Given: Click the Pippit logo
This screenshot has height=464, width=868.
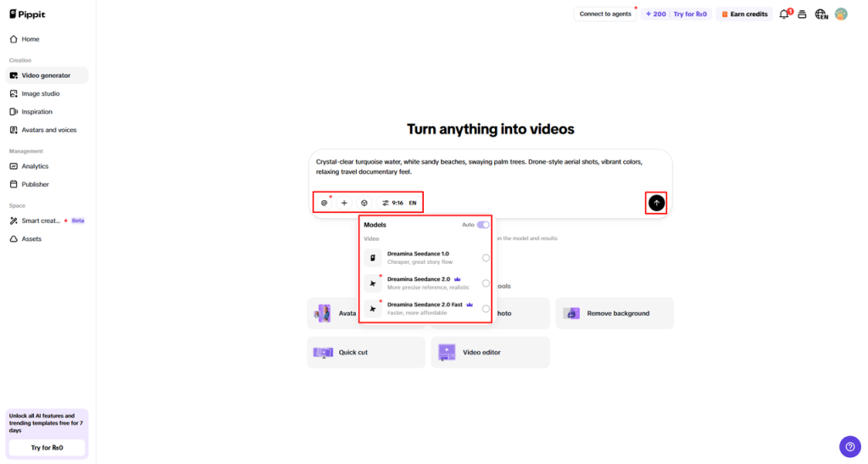Looking at the screenshot, I should (27, 14).
